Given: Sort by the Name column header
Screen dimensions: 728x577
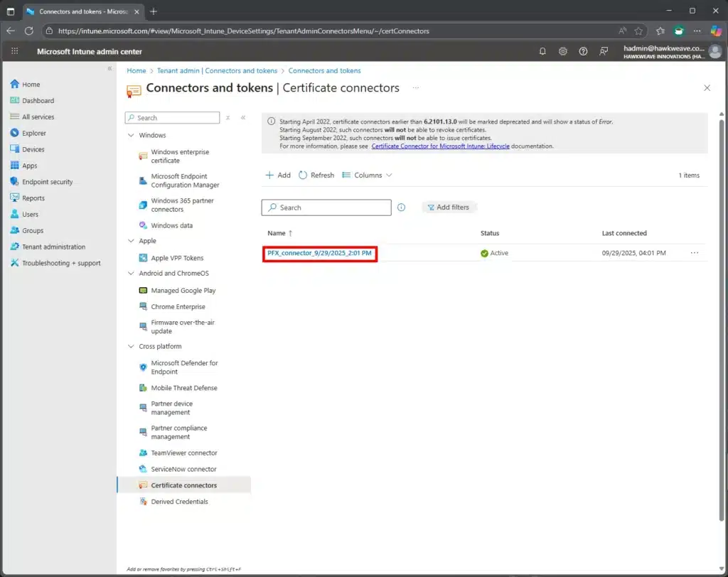Looking at the screenshot, I should coord(277,233).
